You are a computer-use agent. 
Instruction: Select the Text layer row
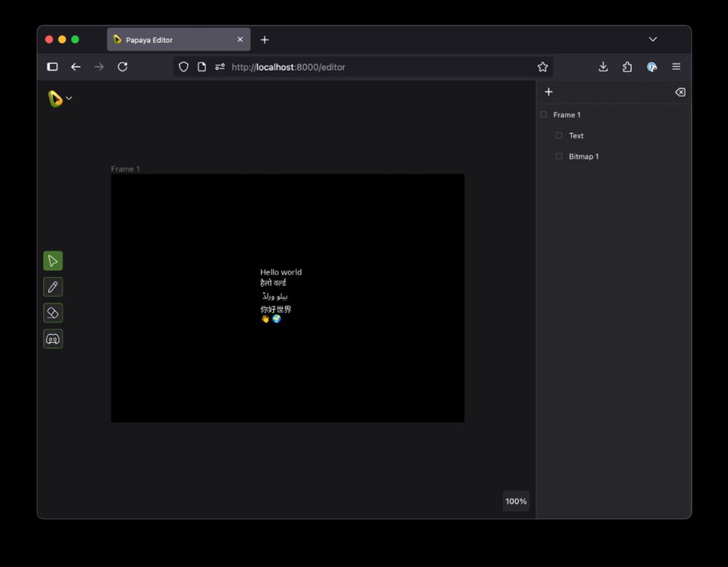[x=614, y=135]
